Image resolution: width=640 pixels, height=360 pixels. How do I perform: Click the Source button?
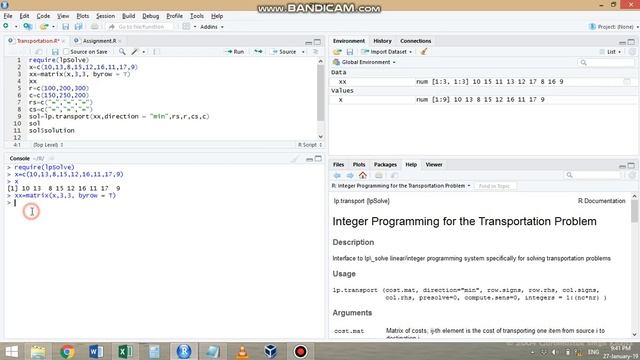[284, 52]
